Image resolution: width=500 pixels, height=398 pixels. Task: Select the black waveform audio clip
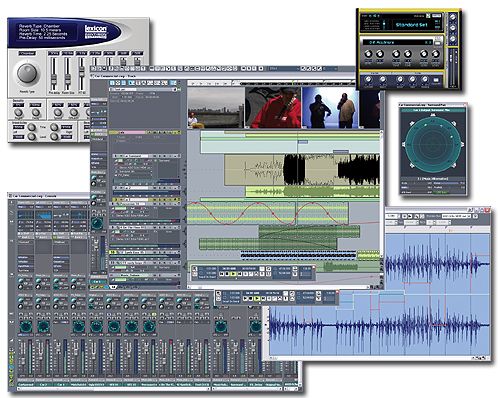(x=302, y=169)
